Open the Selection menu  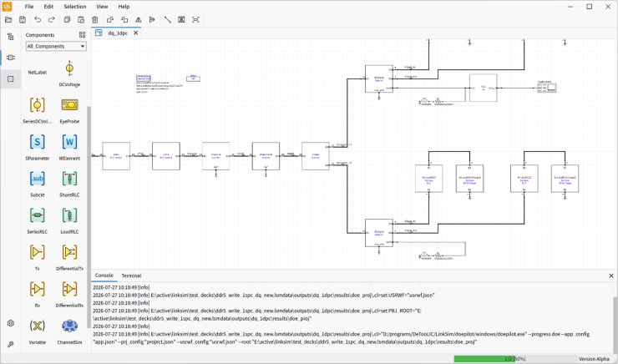pyautogui.click(x=75, y=7)
